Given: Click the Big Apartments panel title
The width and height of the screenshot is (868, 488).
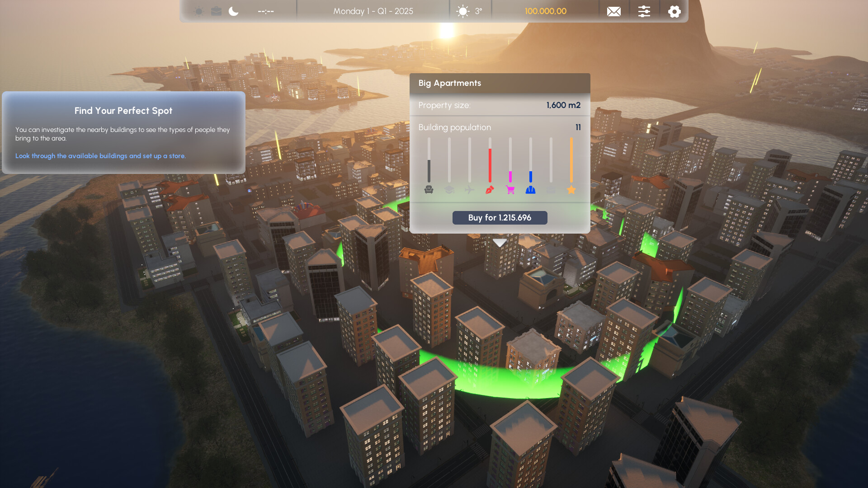Looking at the screenshot, I should 450,83.
